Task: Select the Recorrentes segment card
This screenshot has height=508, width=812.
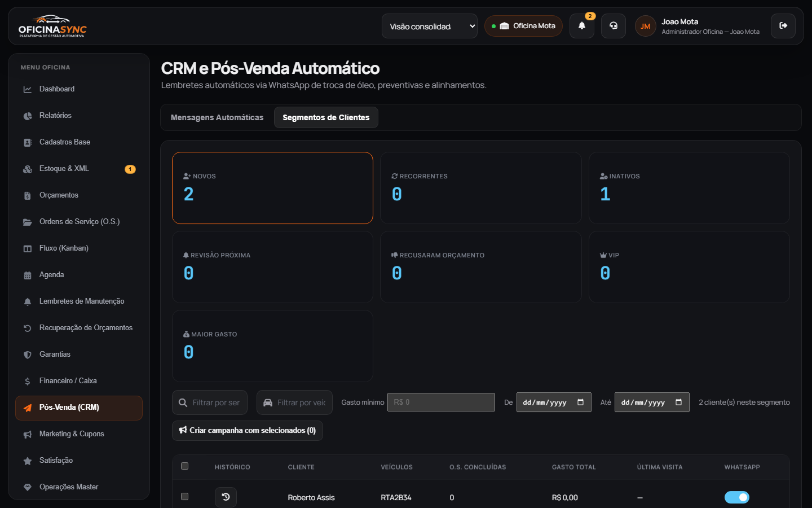Action: click(x=481, y=188)
